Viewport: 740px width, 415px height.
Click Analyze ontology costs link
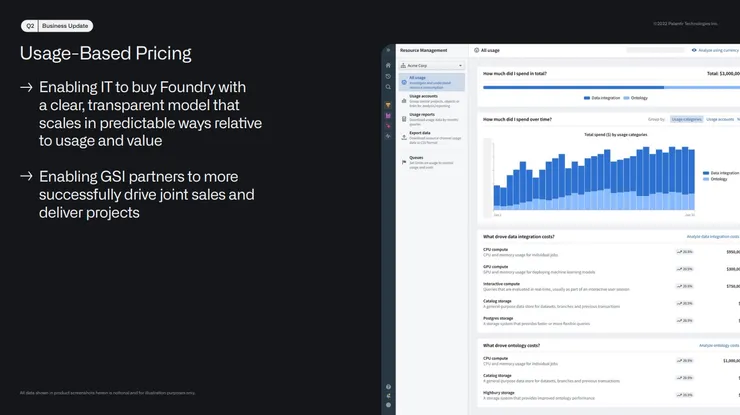coord(719,346)
